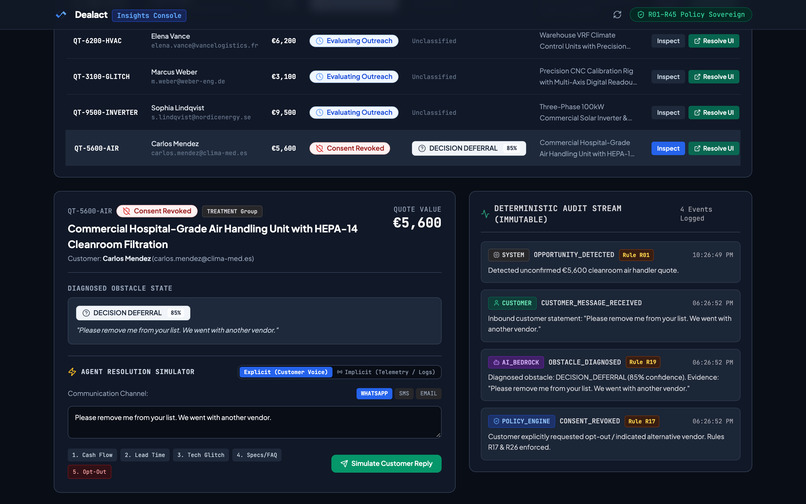This screenshot has width=806, height=504.
Task: Click the telemetry icon in Implicit option
Action: tap(339, 372)
